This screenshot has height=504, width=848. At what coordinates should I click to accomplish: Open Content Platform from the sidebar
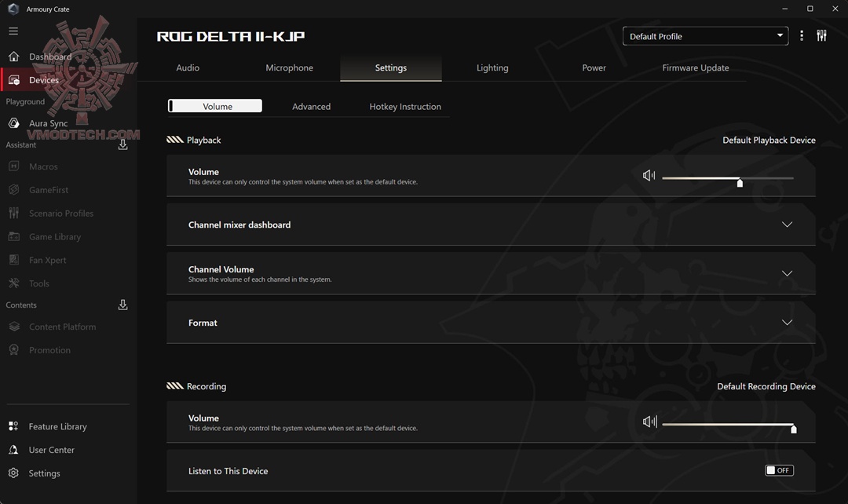(x=62, y=327)
